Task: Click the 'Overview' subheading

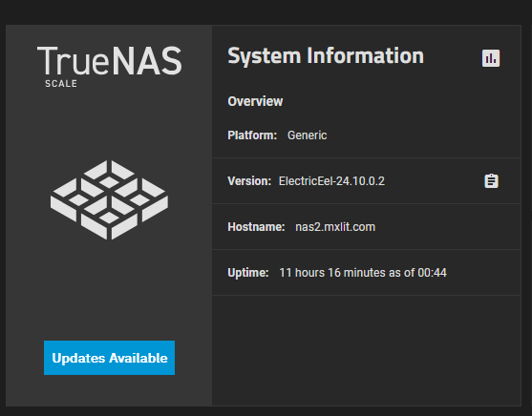Action: coord(255,101)
